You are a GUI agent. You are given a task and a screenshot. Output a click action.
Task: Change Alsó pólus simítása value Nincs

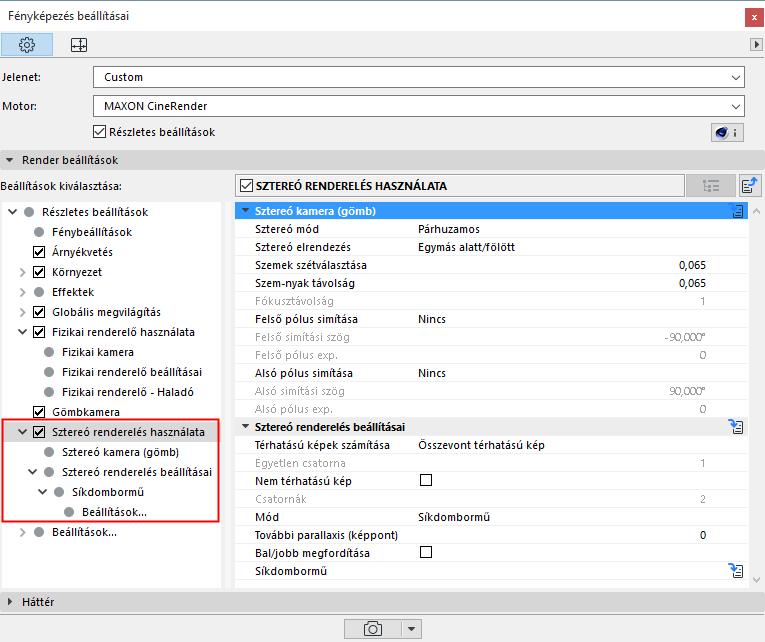(432, 373)
